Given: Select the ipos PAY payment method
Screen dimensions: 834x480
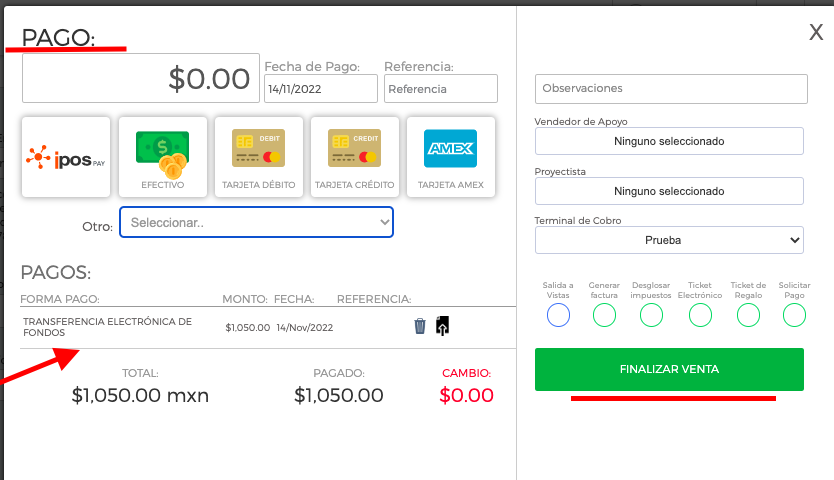Looking at the screenshot, I should click(x=66, y=157).
